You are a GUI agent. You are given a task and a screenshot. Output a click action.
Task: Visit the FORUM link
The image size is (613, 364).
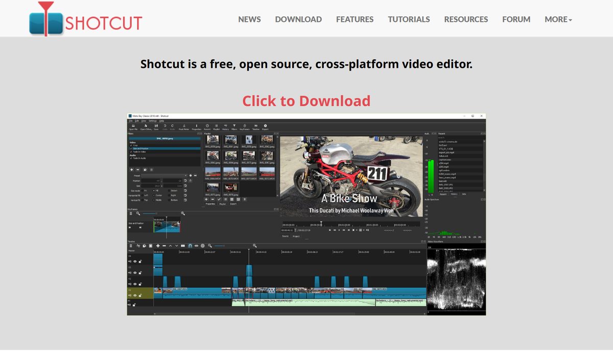516,19
